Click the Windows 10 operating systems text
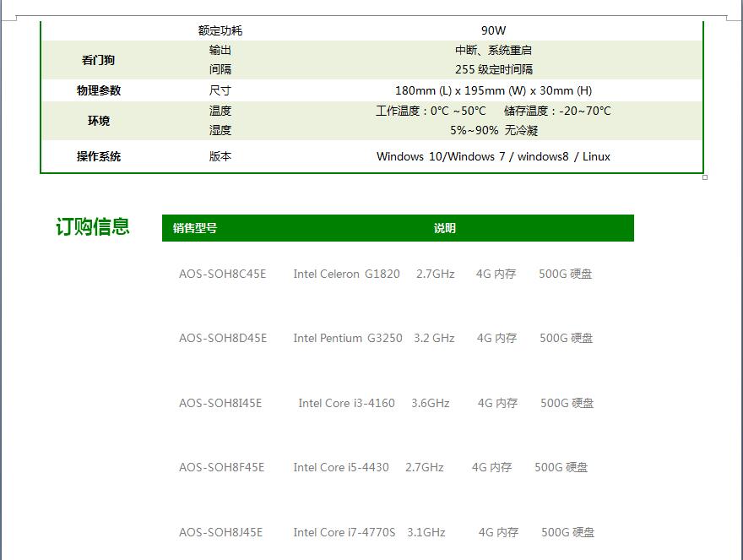The height and width of the screenshot is (560, 743). point(493,156)
